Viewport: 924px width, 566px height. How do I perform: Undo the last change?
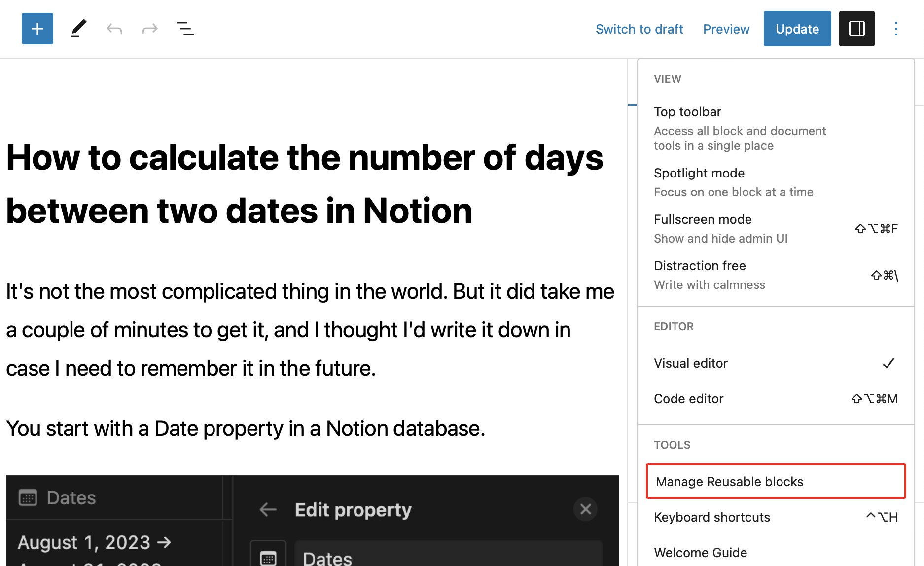(x=114, y=29)
